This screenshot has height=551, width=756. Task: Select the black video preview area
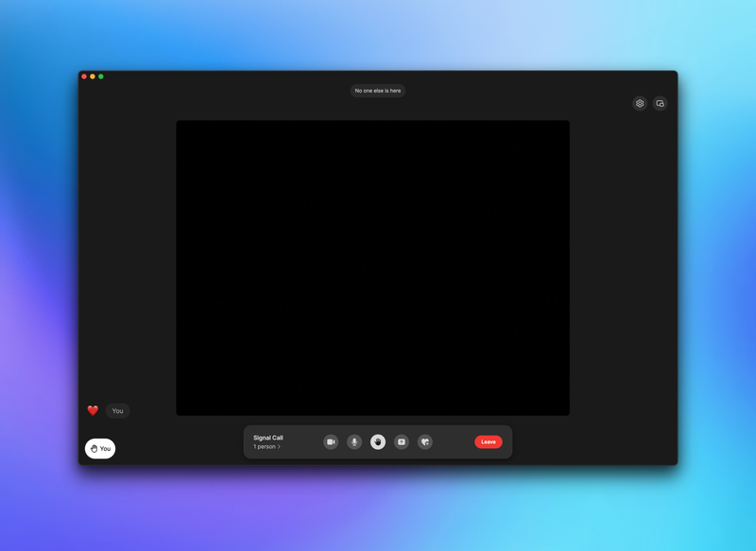372,267
